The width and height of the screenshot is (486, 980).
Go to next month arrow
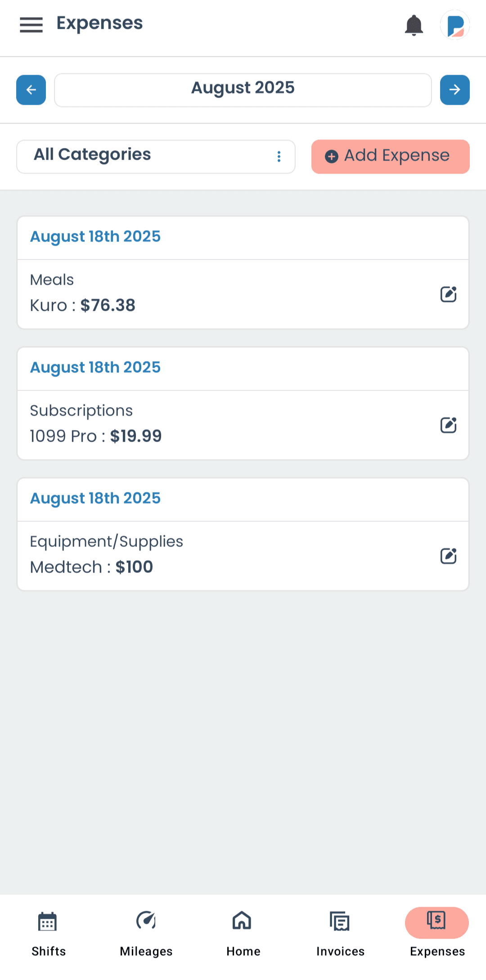point(454,90)
